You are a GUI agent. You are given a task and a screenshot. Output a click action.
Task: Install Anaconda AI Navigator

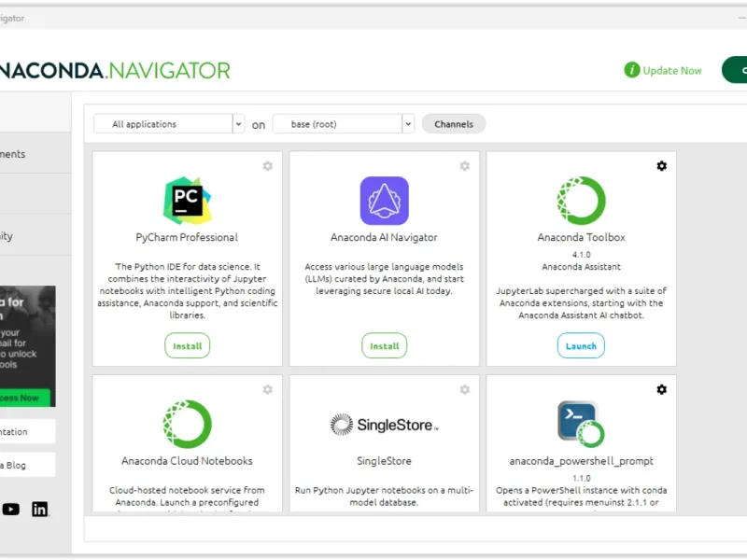pyautogui.click(x=384, y=345)
